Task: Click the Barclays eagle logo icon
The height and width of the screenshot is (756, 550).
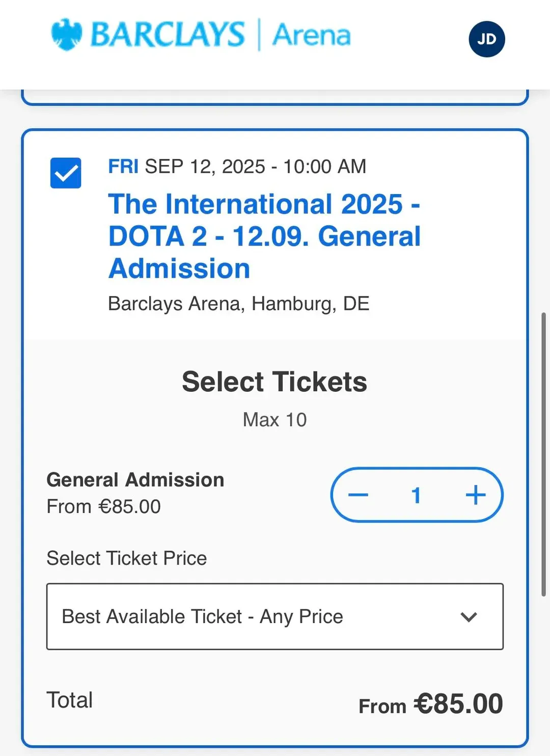Action: pyautogui.click(x=67, y=35)
